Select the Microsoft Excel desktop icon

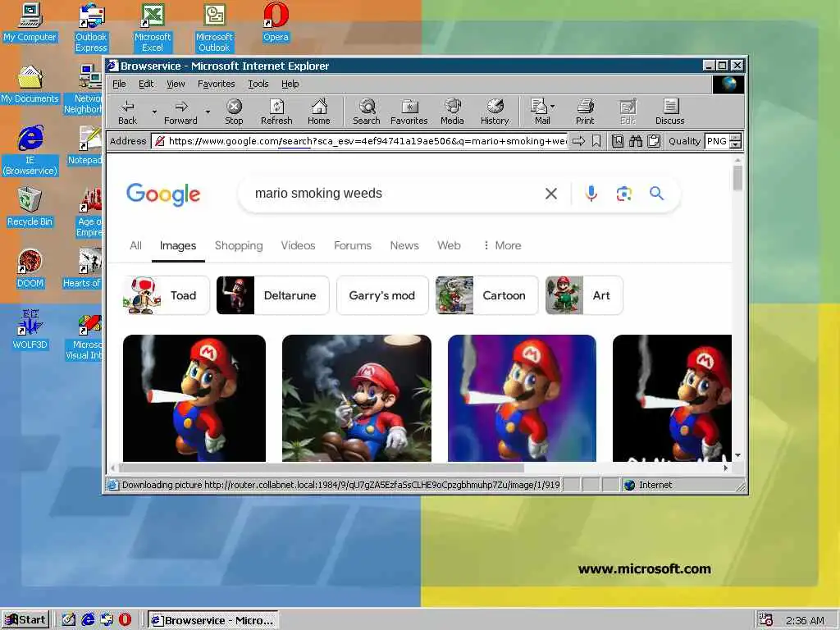tap(153, 27)
